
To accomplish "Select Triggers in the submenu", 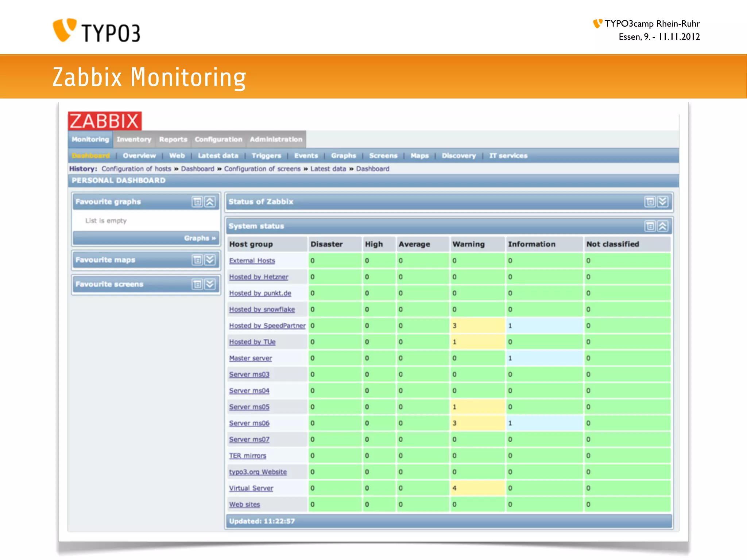I will point(266,156).
